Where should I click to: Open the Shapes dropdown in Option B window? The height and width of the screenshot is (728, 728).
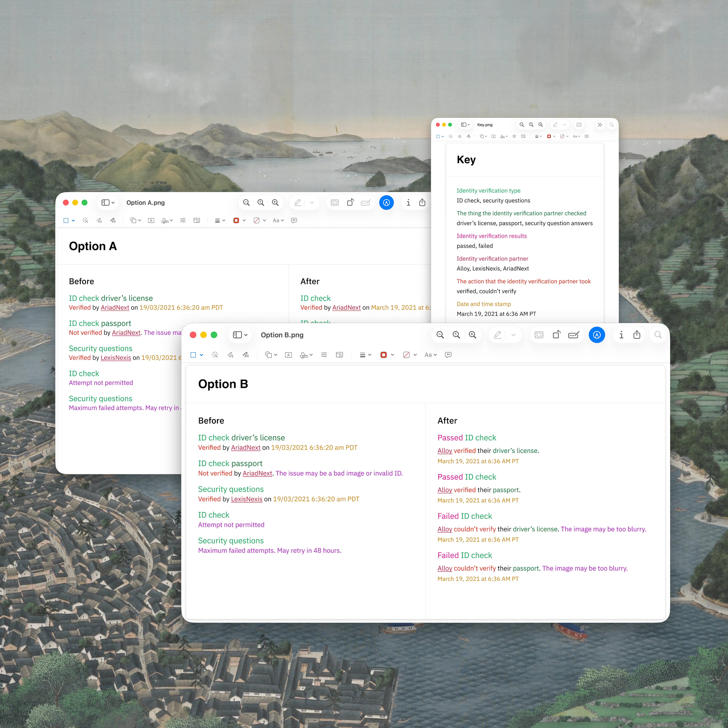pyautogui.click(x=271, y=355)
